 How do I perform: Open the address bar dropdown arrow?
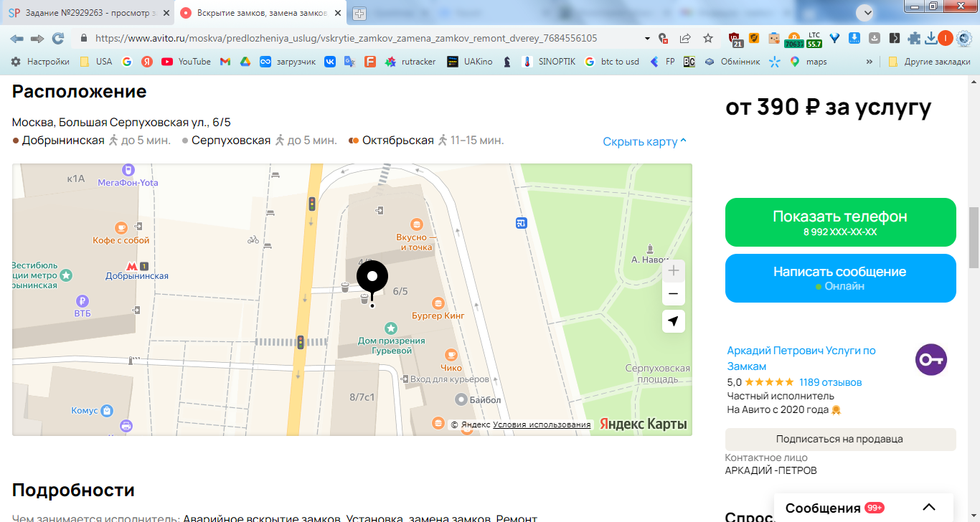(x=648, y=39)
